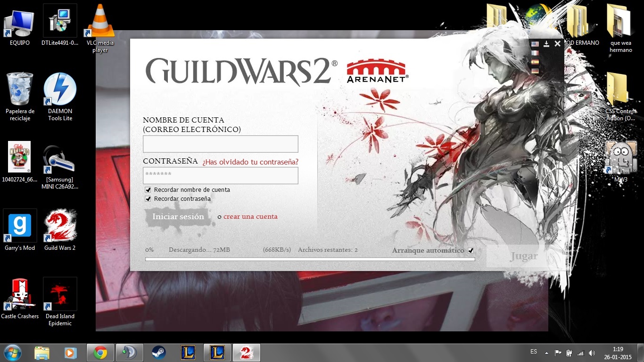The width and height of the screenshot is (644, 362).
Task: Select the US English flag language
Action: pyautogui.click(x=535, y=44)
